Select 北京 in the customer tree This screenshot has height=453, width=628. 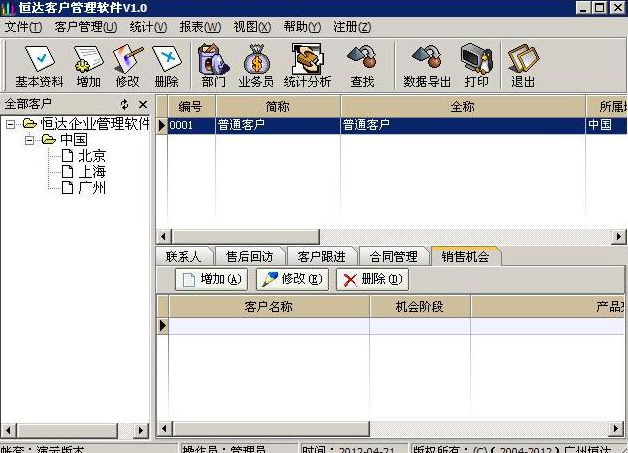(91, 156)
